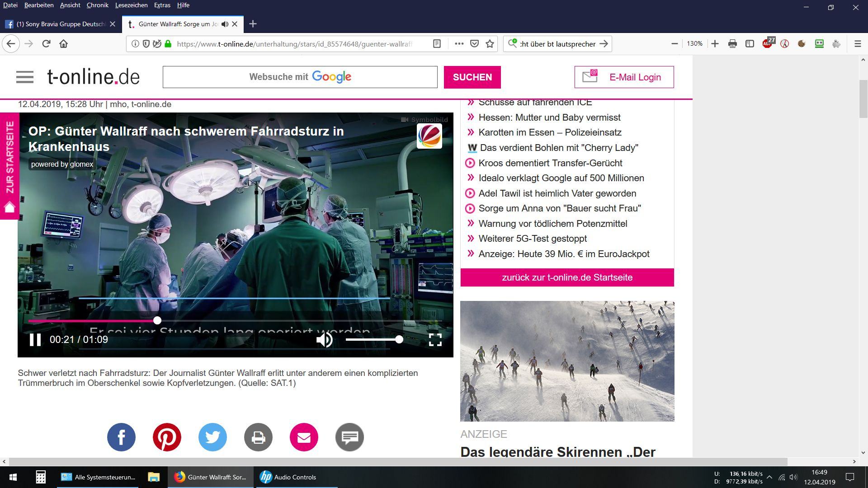Screen dimensions: 868x488
Task: Open 'Anzeige: Heute 39 Mio. € im EuroJackpot'
Action: 564,254
